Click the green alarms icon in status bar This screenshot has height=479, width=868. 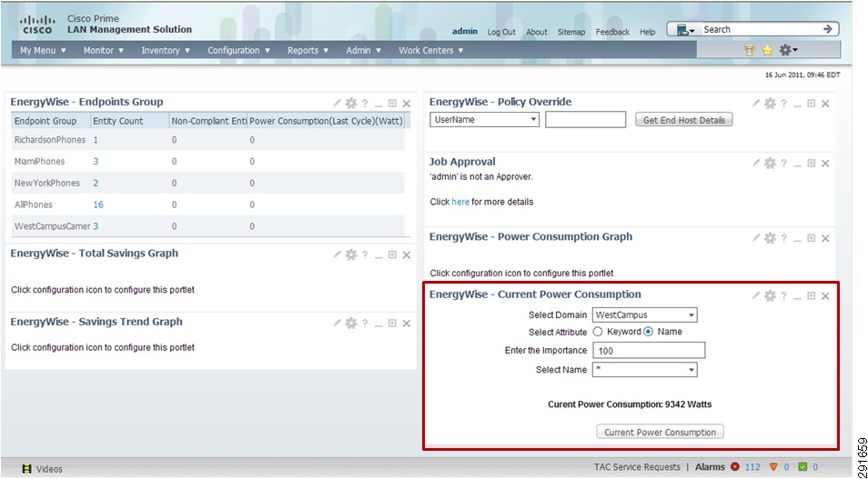(x=803, y=467)
